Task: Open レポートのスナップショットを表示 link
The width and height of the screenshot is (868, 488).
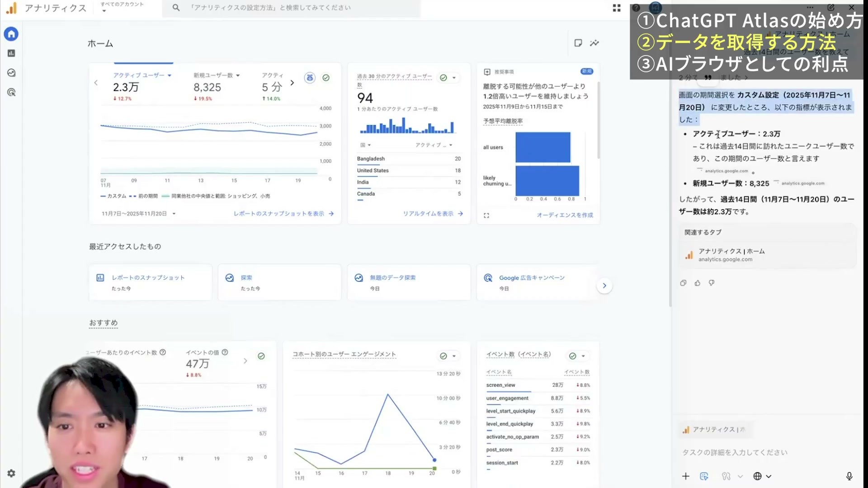Action: 283,214
